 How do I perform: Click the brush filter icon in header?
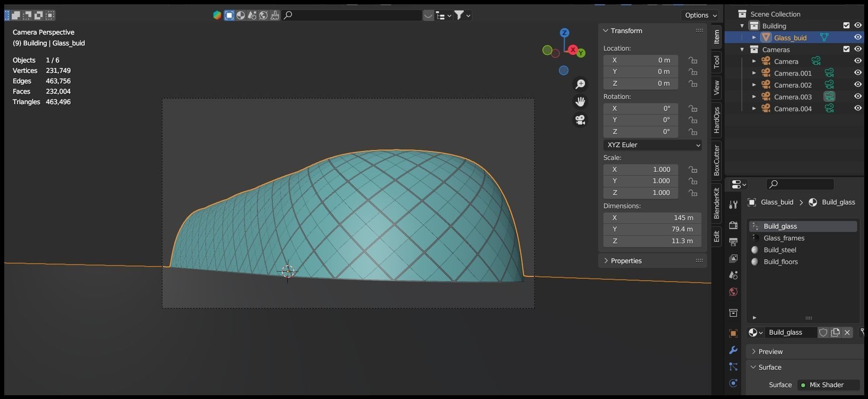click(275, 15)
